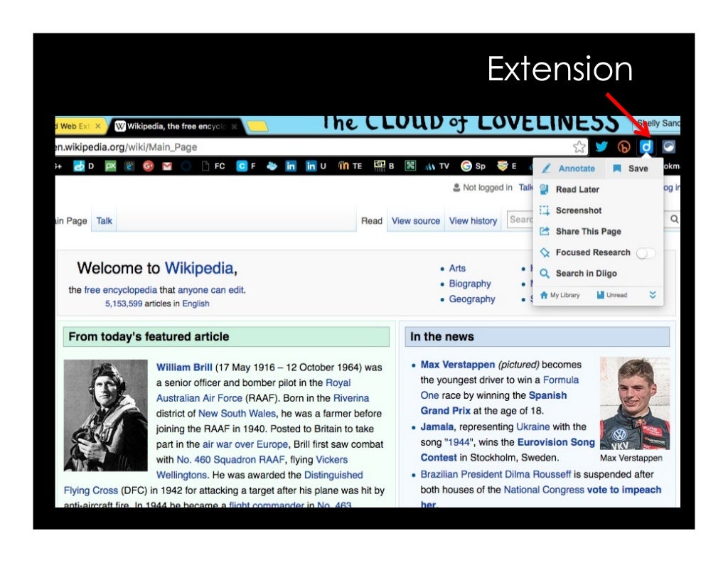This screenshot has width=728, height=563.
Task: Expand Diigo menu with double chevron
Action: point(653,295)
